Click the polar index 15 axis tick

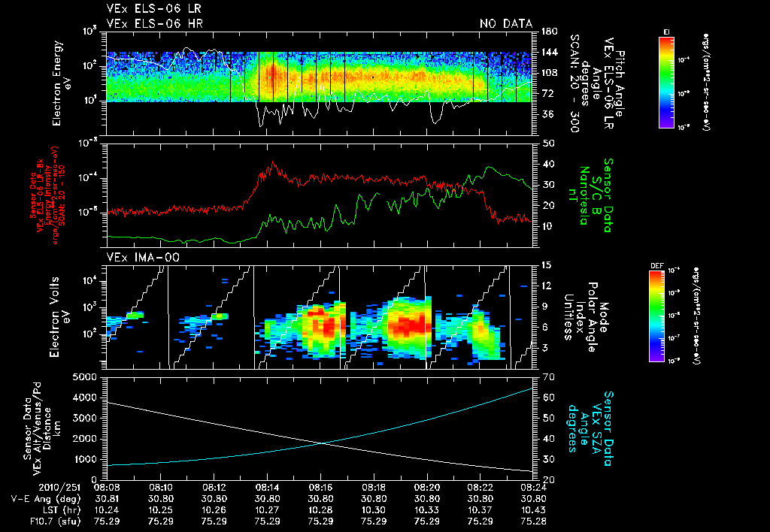546,265
